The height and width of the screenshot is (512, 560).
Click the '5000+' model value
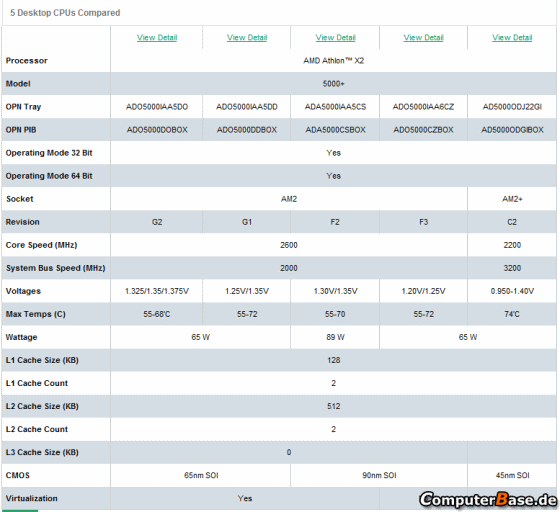334,84
